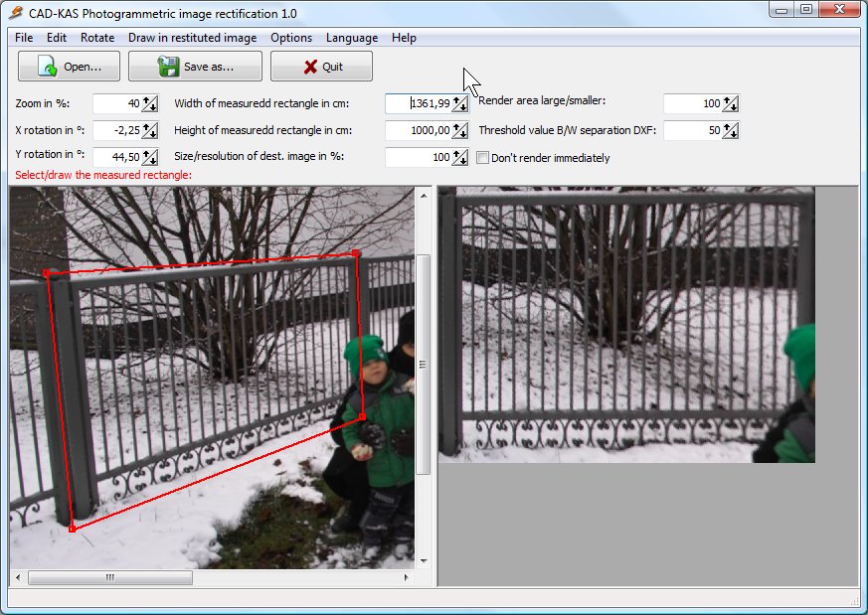Click the top-right red rectangle corner handle
The height and width of the screenshot is (615, 868).
coord(356,254)
